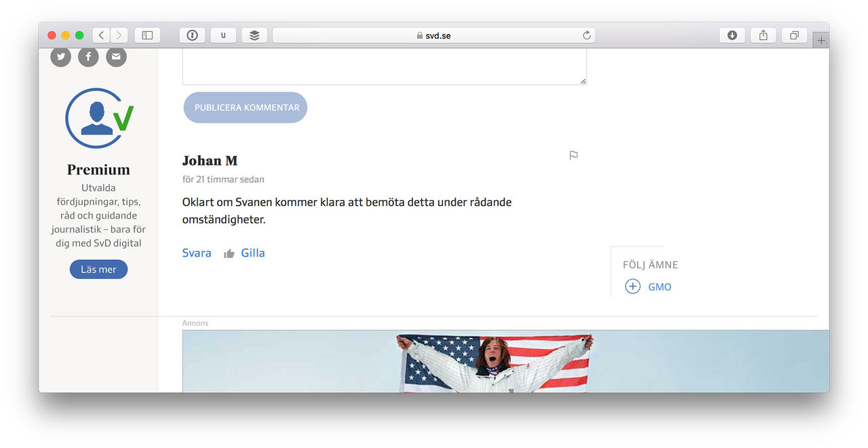This screenshot has height=448, width=868.
Task: Toggle the Safari sidebar
Action: [x=147, y=35]
